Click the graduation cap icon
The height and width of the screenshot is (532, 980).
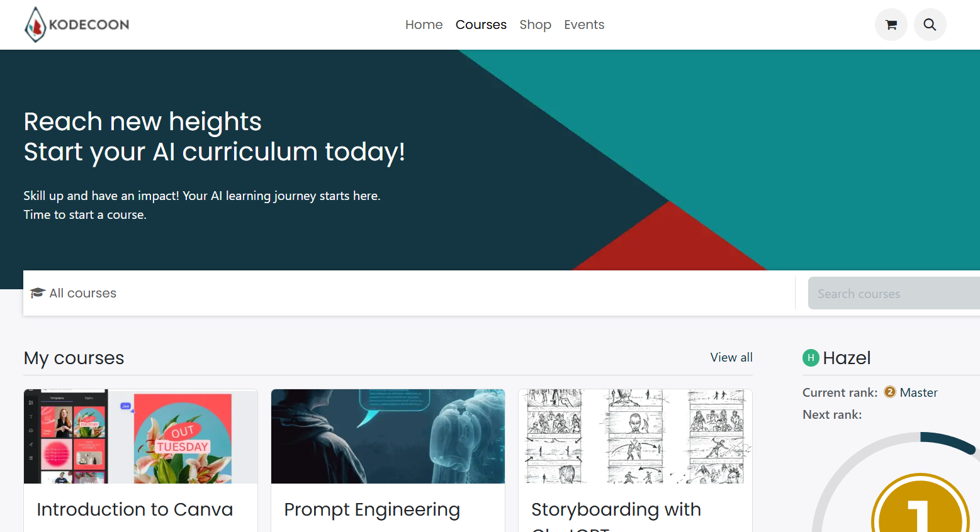[x=38, y=293]
